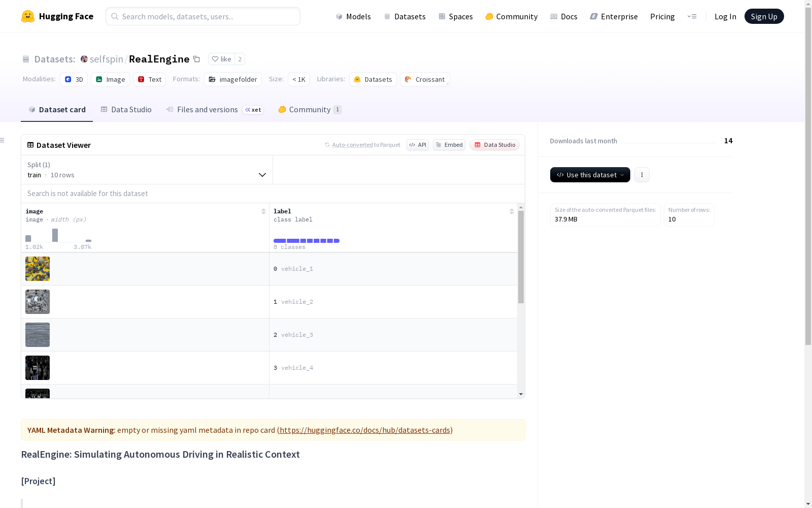Viewport: 812px width, 508px height.
Task: Open Docs in top navigation
Action: [x=564, y=16]
